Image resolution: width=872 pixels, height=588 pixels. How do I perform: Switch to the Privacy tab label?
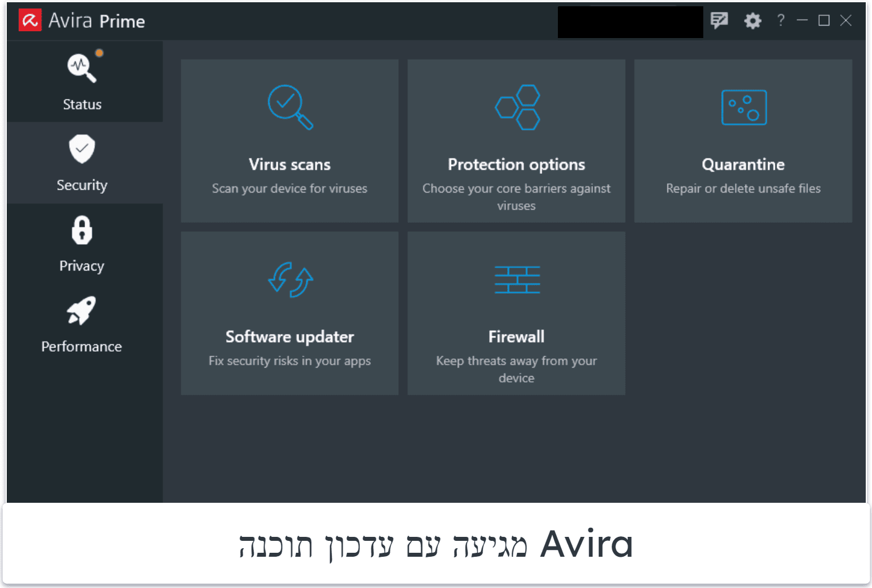(82, 266)
